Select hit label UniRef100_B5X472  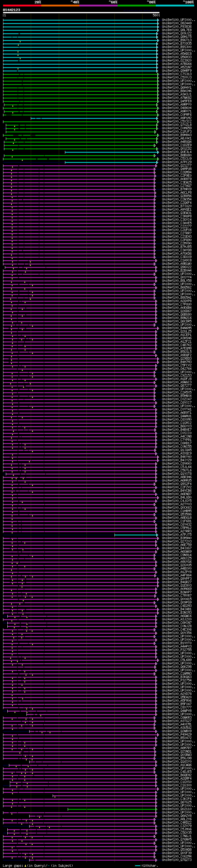(x=177, y=737)
